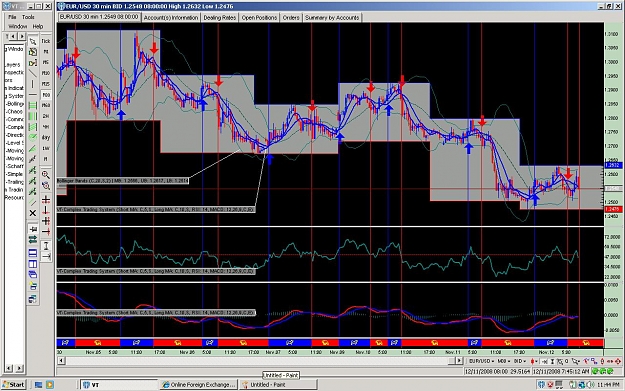Screen dimensions: 625x391
Task: Select Scharf item in navigator tree
Action: (x=15, y=166)
